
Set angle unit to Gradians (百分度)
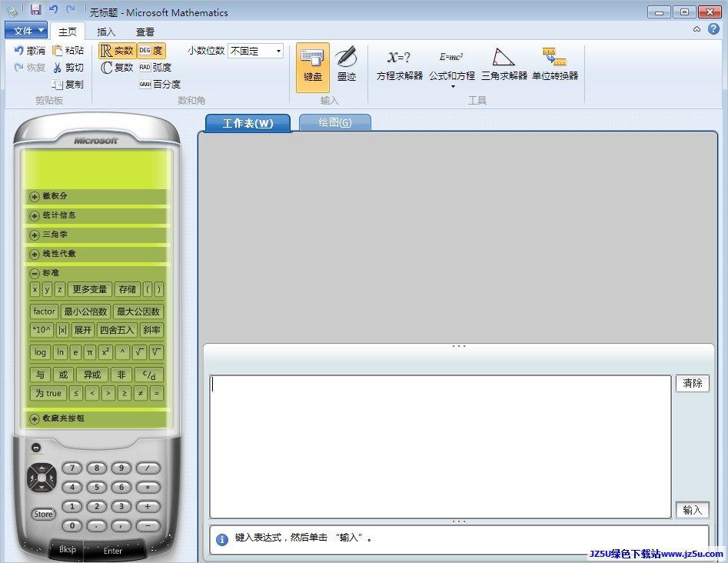click(x=160, y=84)
